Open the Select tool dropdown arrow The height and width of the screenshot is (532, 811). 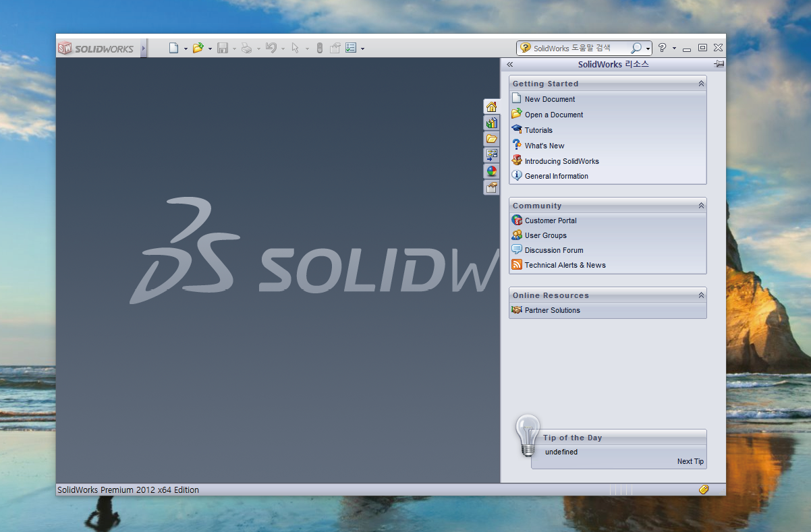point(307,49)
